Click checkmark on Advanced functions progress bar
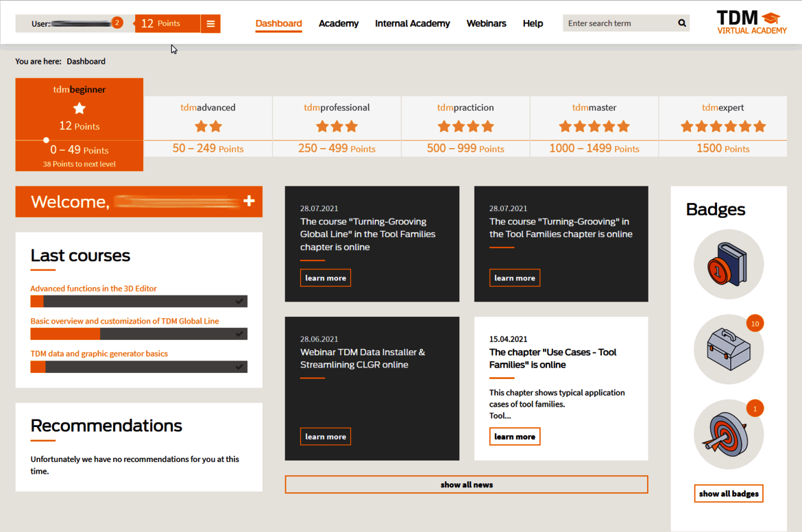The image size is (802, 532). coord(239,301)
